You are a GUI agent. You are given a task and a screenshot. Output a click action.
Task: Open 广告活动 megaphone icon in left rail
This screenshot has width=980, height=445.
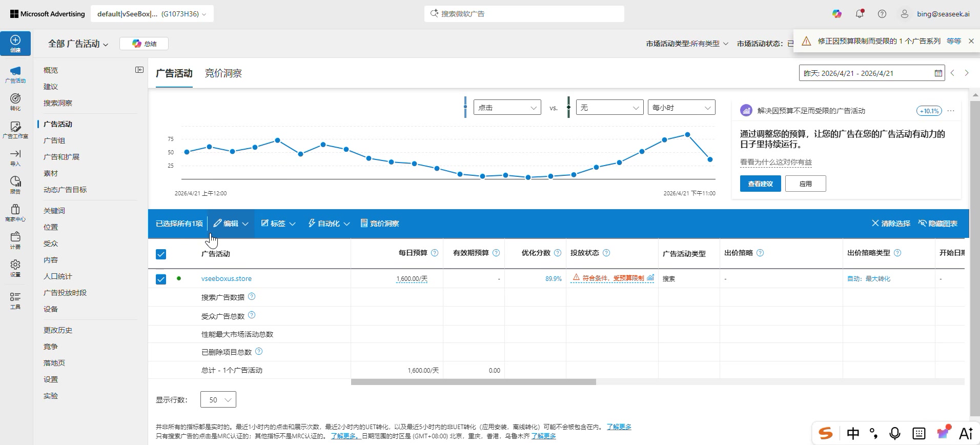coord(15,71)
